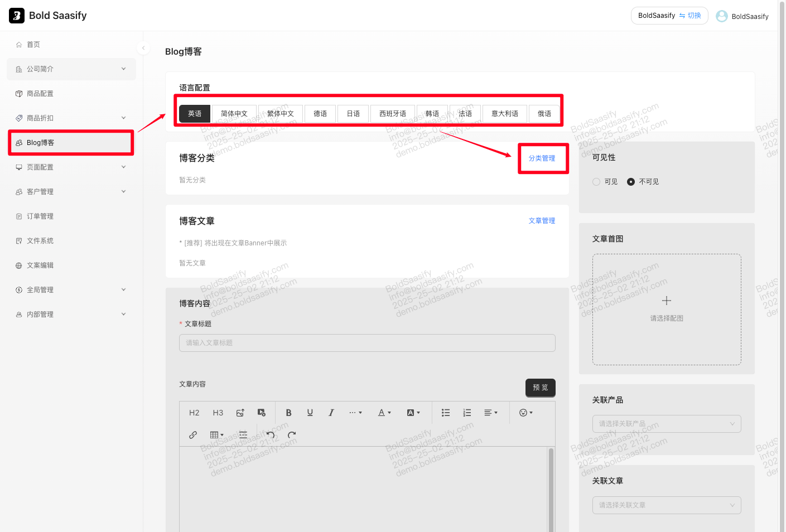Image resolution: width=786 pixels, height=532 pixels.
Task: Open the more formatting (ellipsis) dropdown
Action: click(x=355, y=413)
